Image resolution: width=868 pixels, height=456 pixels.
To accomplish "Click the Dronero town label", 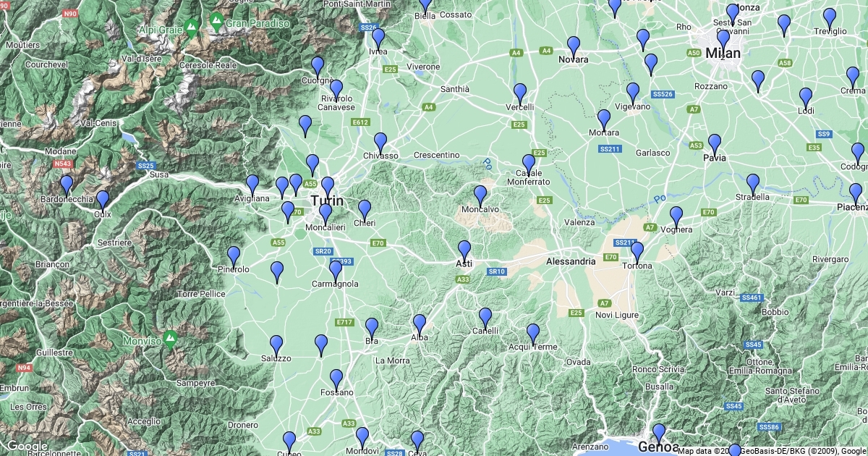I will [242, 426].
